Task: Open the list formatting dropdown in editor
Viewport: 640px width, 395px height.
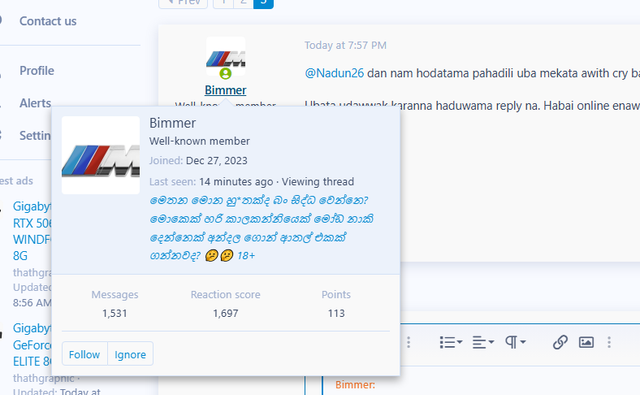Action: tap(451, 342)
